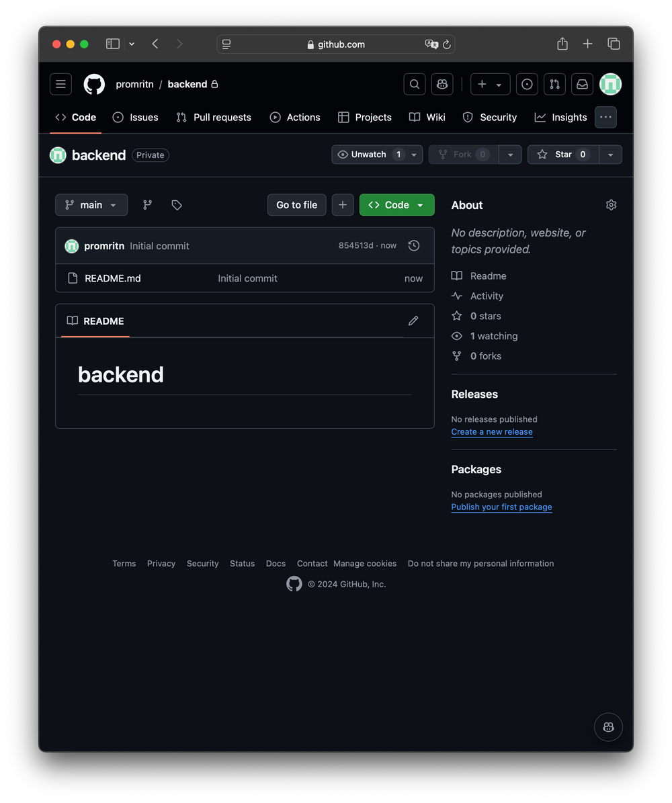Open About settings gear icon
Image resolution: width=672 pixels, height=803 pixels.
coord(611,205)
